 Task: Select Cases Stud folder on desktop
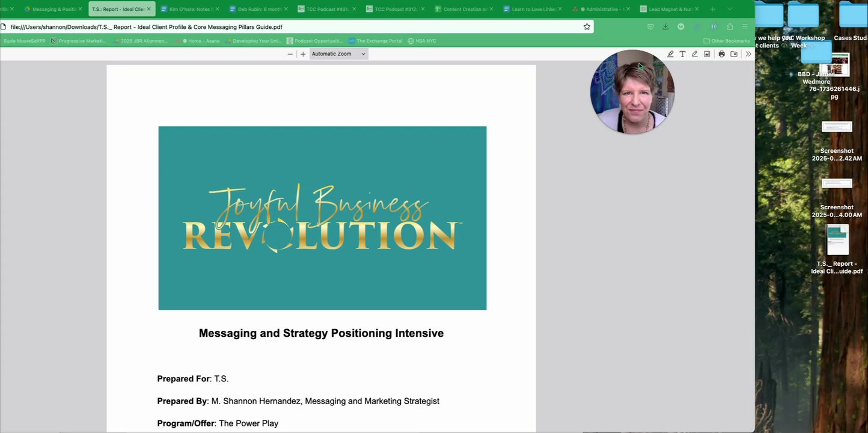851,23
